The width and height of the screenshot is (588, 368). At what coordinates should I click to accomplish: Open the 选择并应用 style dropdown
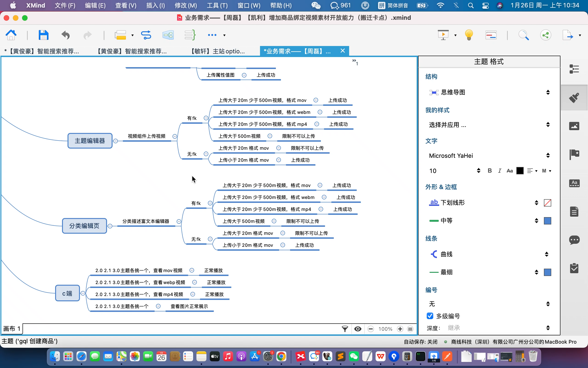(x=489, y=125)
